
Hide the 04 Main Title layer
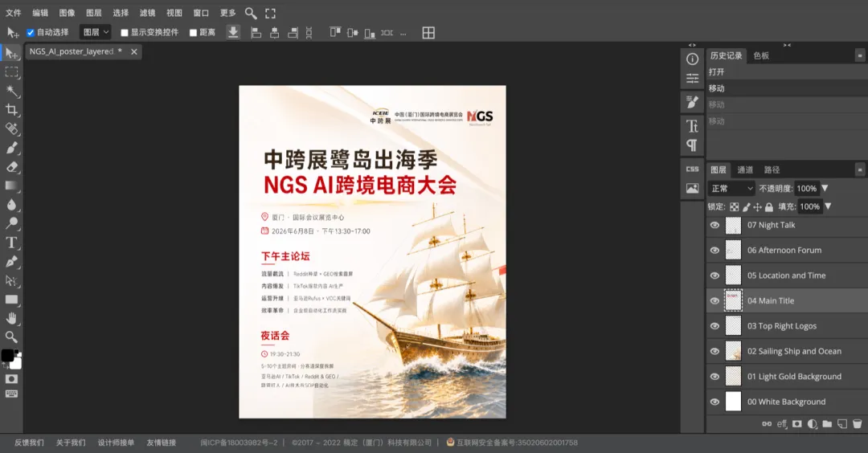[714, 301]
